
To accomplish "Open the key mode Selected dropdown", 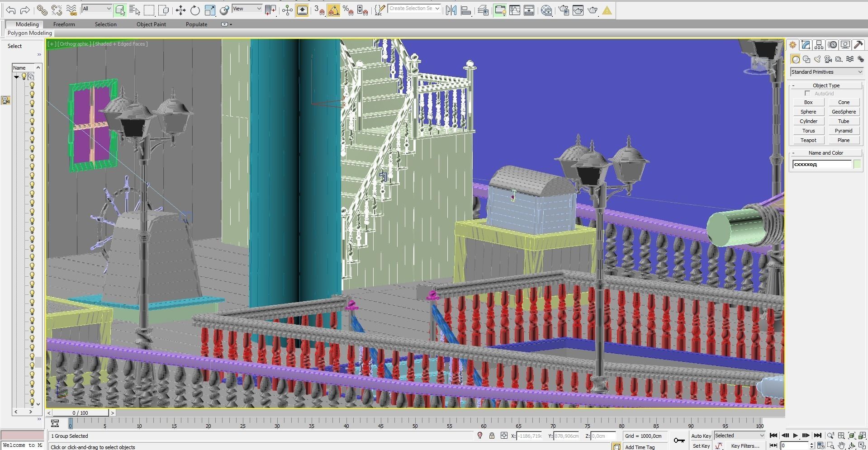I will click(739, 436).
